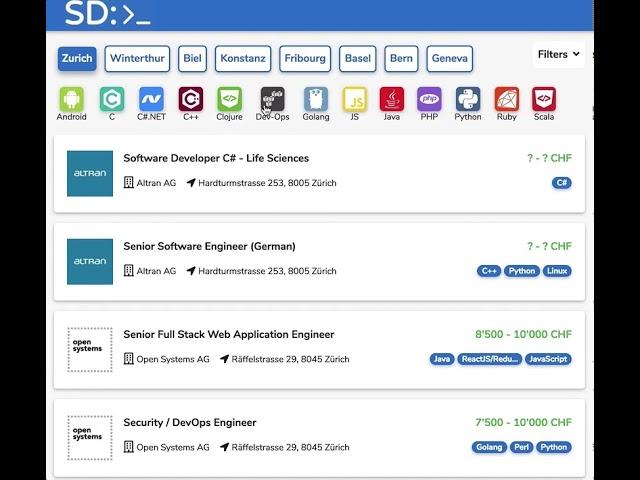This screenshot has height=480, width=640.
Task: Click the 7'500 - 10'000 CHF salary
Action: [x=523, y=423]
